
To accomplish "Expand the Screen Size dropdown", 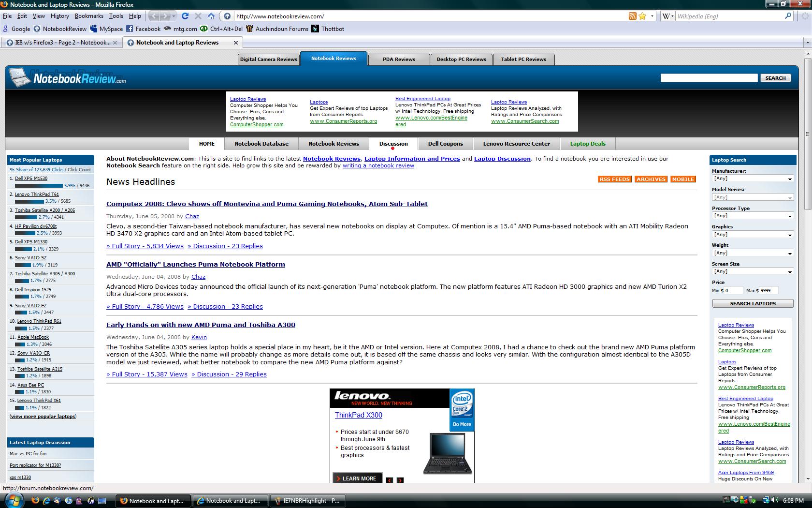I will click(753, 271).
